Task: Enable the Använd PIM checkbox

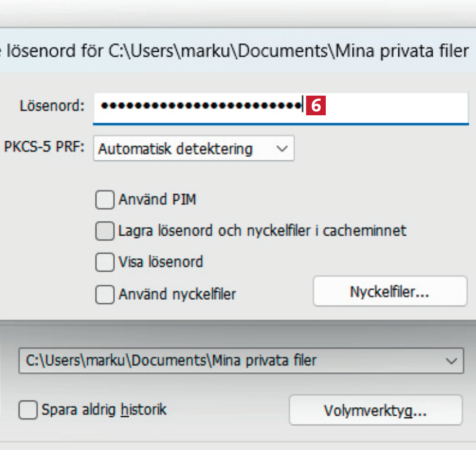Action: coord(105,200)
